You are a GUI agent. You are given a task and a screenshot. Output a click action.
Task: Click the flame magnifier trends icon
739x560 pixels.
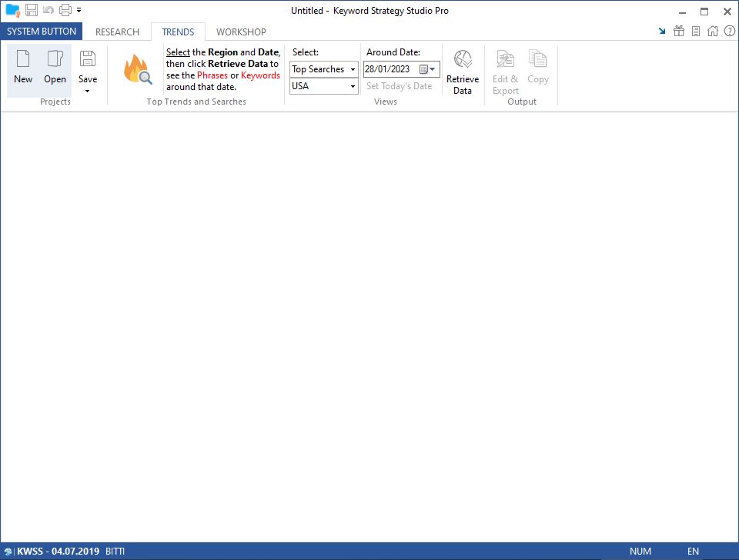point(138,69)
